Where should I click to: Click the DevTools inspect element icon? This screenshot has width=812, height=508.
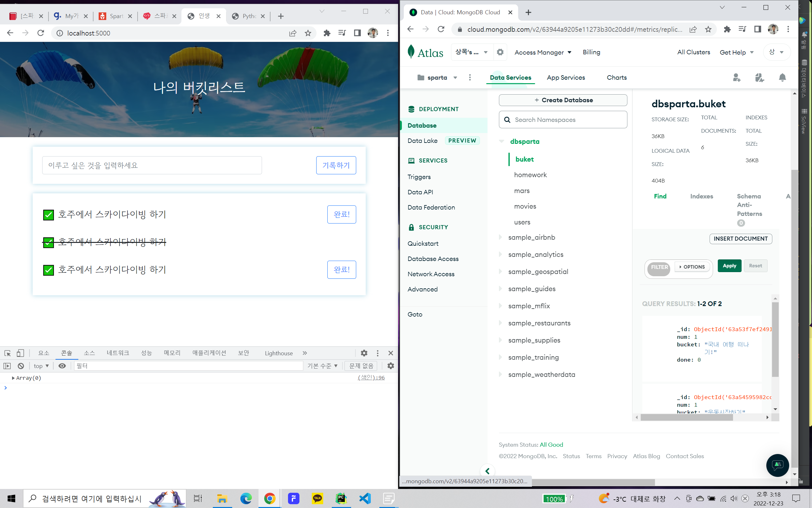click(x=7, y=353)
